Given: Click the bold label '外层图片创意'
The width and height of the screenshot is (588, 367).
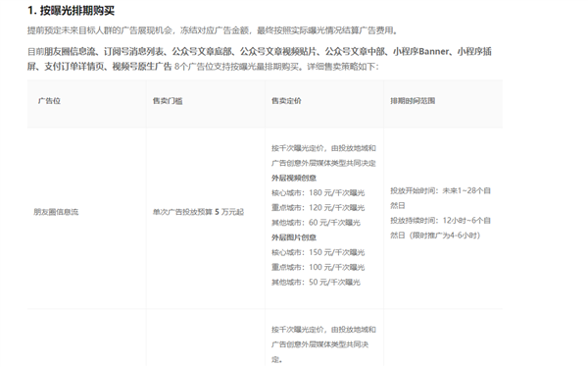Looking at the screenshot, I should pos(294,237).
